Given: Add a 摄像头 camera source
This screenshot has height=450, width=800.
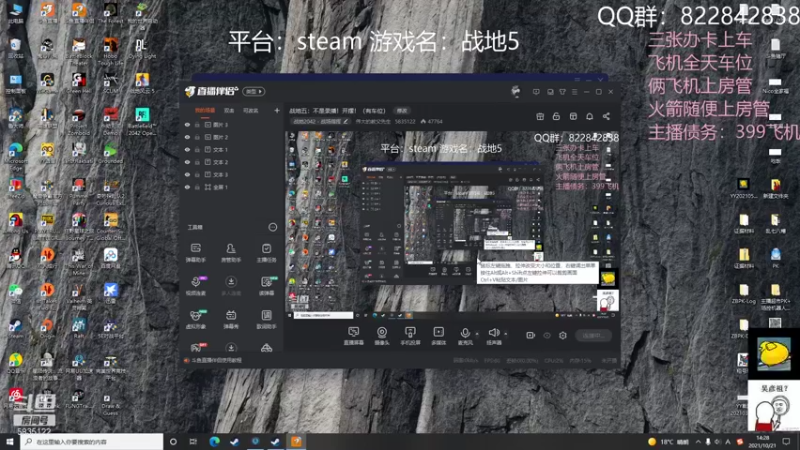Looking at the screenshot, I should 382,336.
